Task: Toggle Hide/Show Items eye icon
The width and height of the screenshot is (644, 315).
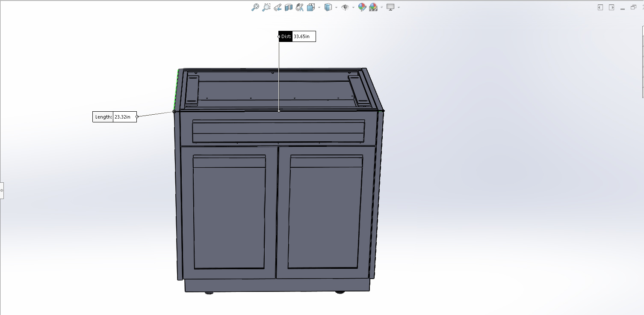Action: pos(345,7)
